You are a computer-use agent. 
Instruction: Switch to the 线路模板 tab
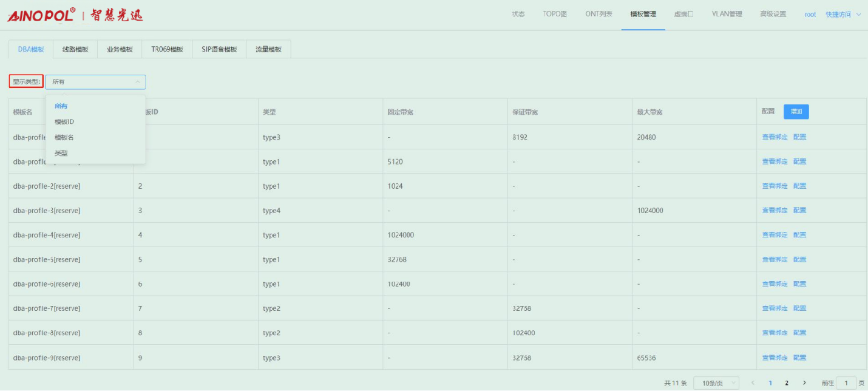coord(75,50)
